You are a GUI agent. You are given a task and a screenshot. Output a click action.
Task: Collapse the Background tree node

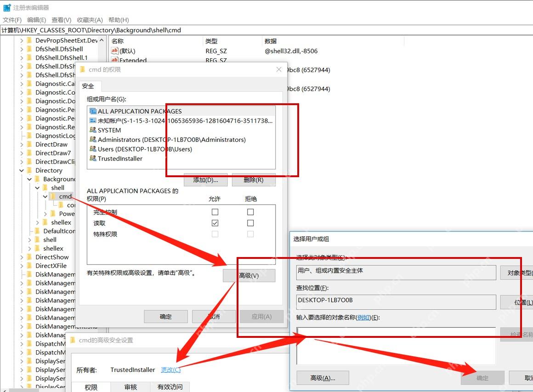click(x=29, y=179)
